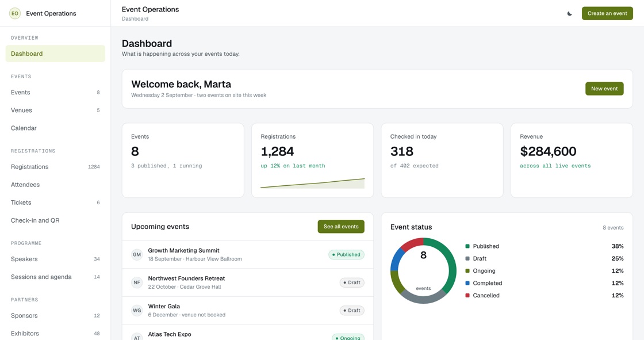This screenshot has width=644, height=340.
Task: Click the "3 published, 1 running" text
Action: point(166,166)
